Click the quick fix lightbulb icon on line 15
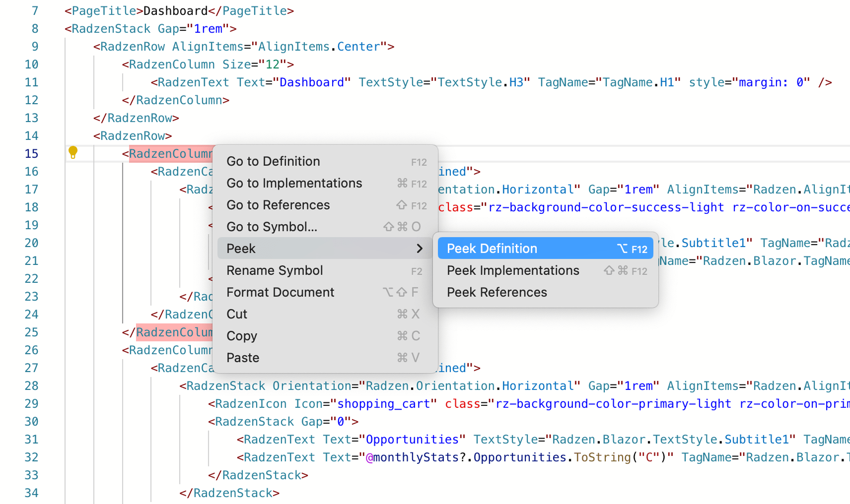The height and width of the screenshot is (504, 850). tap(73, 153)
